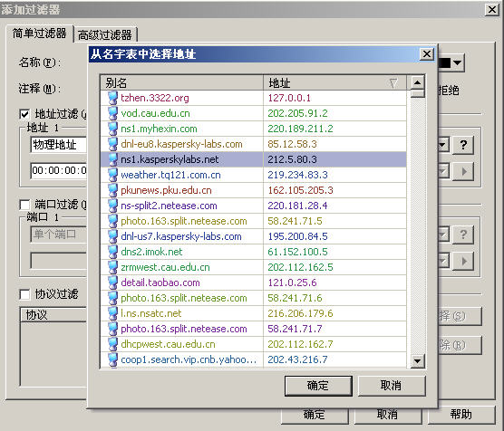Click the icon beside pkunews.pku.edu.cn
504x431 pixels.
click(112, 190)
